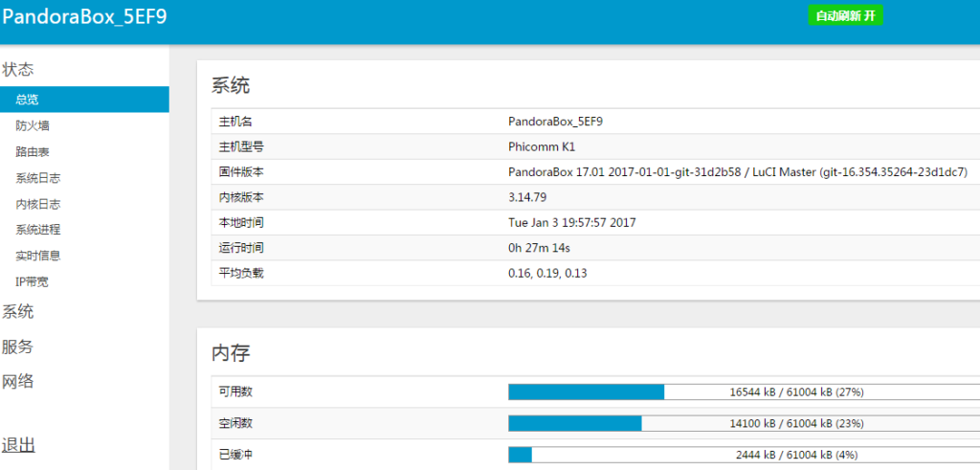Click the 主机型号 value Phicomm K1
This screenshot has width=980, height=470.
(x=542, y=147)
